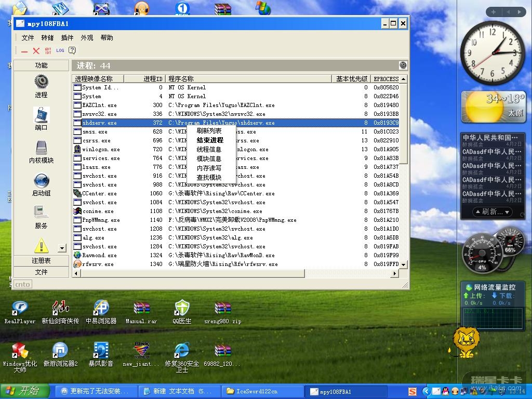Click the red X toolbar icon

click(36, 50)
